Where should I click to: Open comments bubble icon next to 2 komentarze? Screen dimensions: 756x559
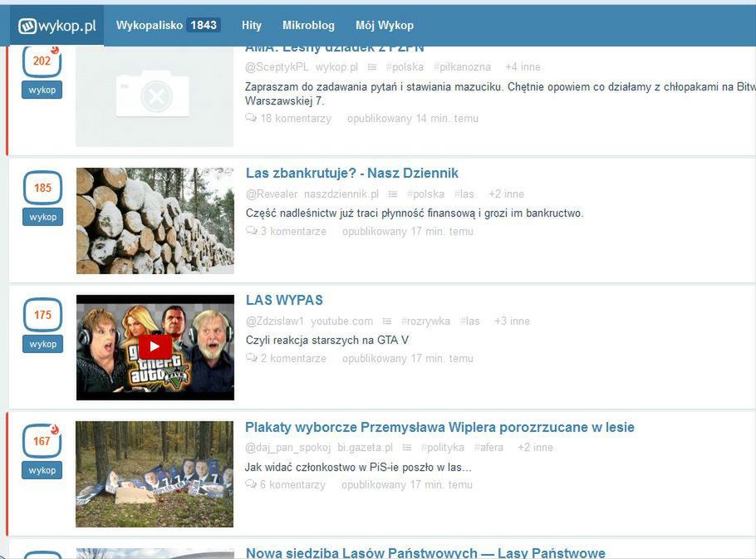pos(252,357)
